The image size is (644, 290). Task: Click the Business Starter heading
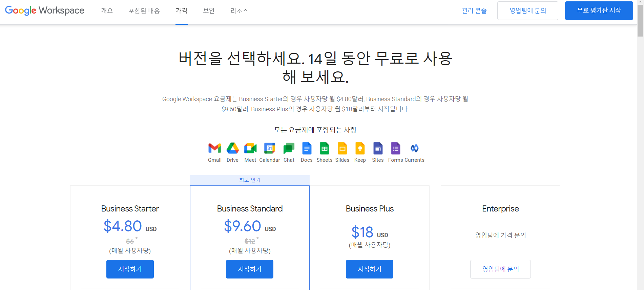(130, 209)
